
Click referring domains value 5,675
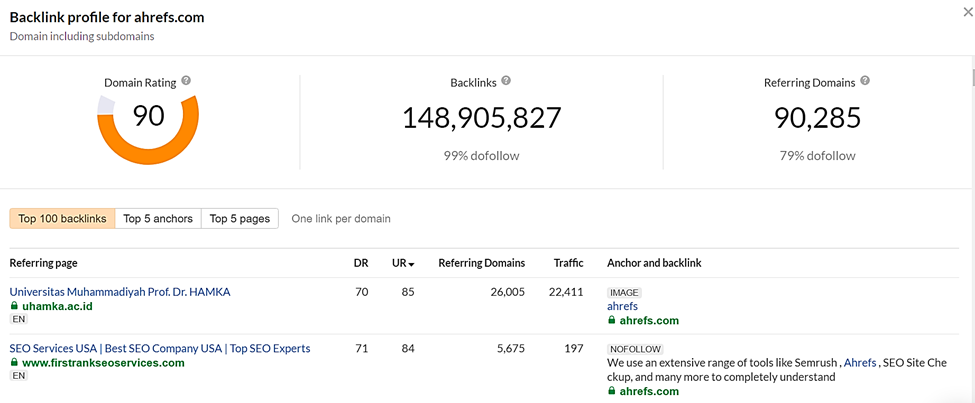511,348
